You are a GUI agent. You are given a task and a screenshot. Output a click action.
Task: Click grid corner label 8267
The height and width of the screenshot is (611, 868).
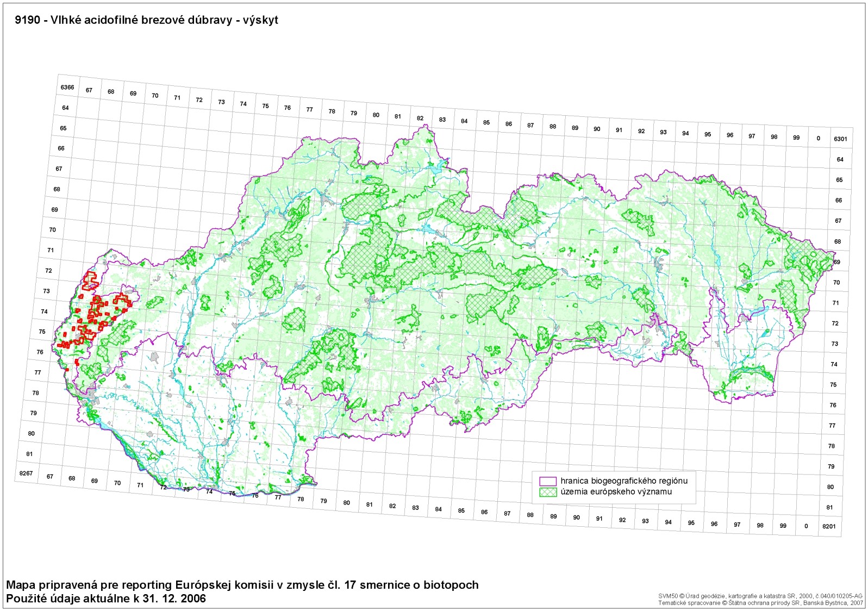pos(26,473)
